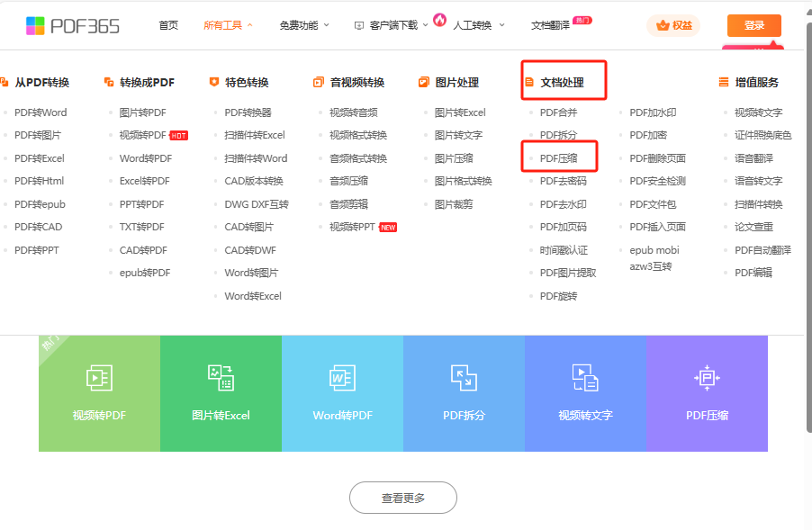This screenshot has height=530, width=812.
Task: Click the PDF压缩 tile icon
Action: (707, 378)
